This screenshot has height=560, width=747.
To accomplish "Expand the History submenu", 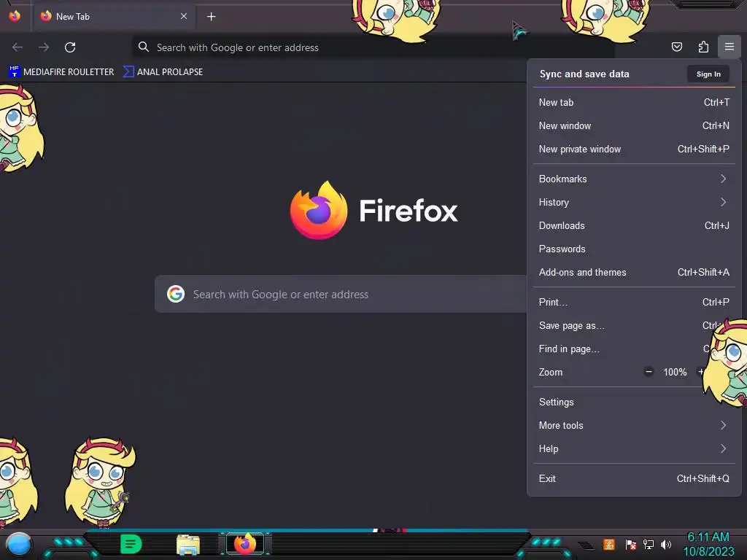I will [634, 203].
